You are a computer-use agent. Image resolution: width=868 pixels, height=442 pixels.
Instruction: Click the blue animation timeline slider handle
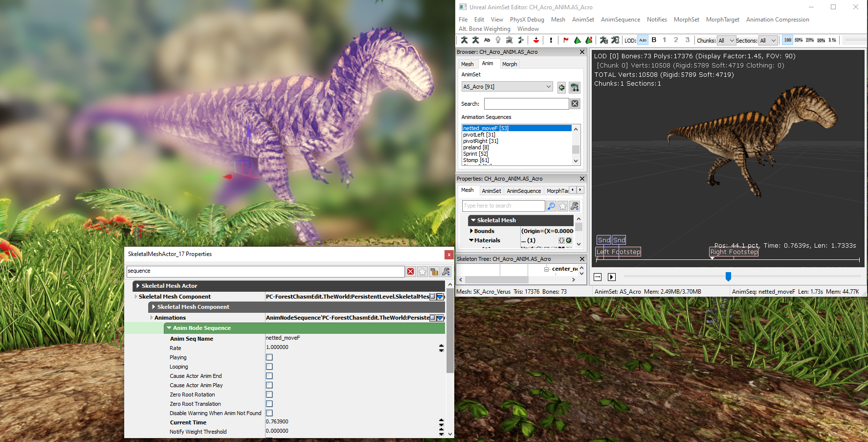click(x=728, y=277)
